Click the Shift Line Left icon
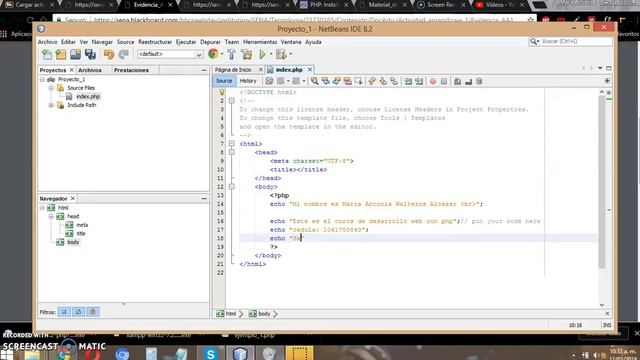Screen dimensions: 640x360 coord(408,81)
